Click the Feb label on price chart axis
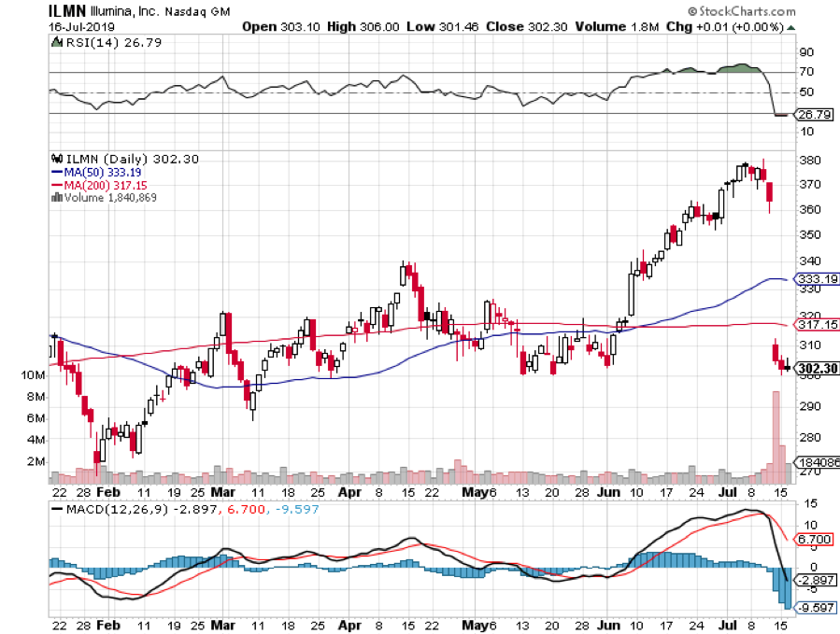This screenshot has height=634, width=840. tap(108, 492)
